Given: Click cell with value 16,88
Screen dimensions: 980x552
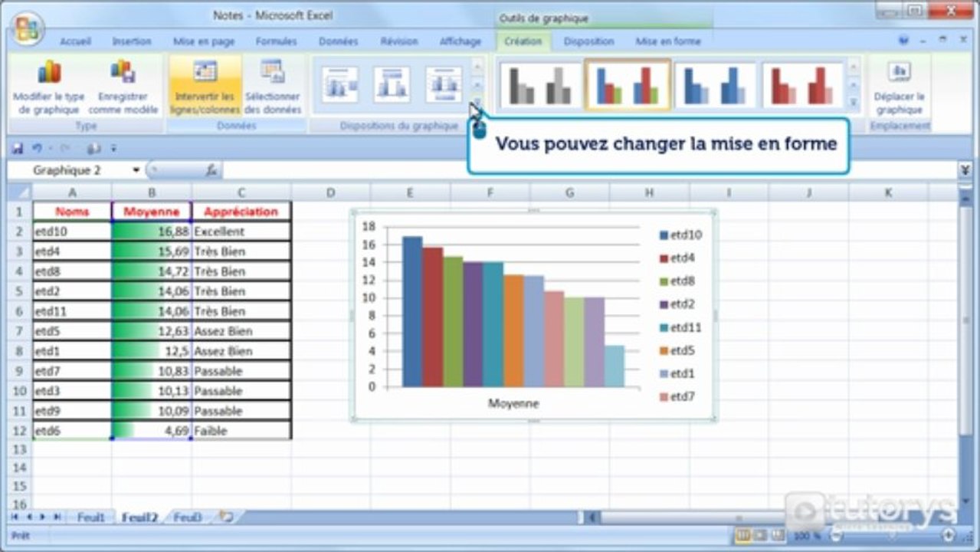Looking at the screenshot, I should [152, 231].
